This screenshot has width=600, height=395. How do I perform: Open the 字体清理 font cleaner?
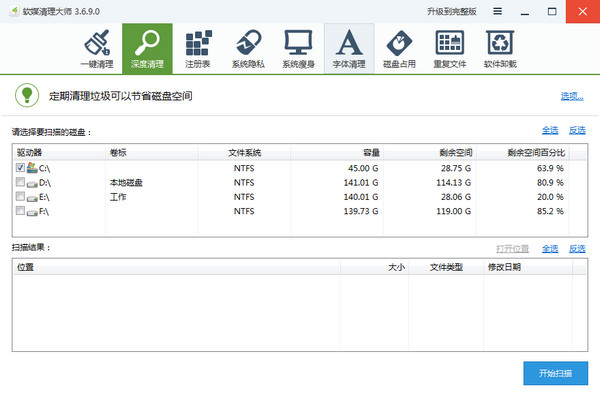(x=349, y=49)
